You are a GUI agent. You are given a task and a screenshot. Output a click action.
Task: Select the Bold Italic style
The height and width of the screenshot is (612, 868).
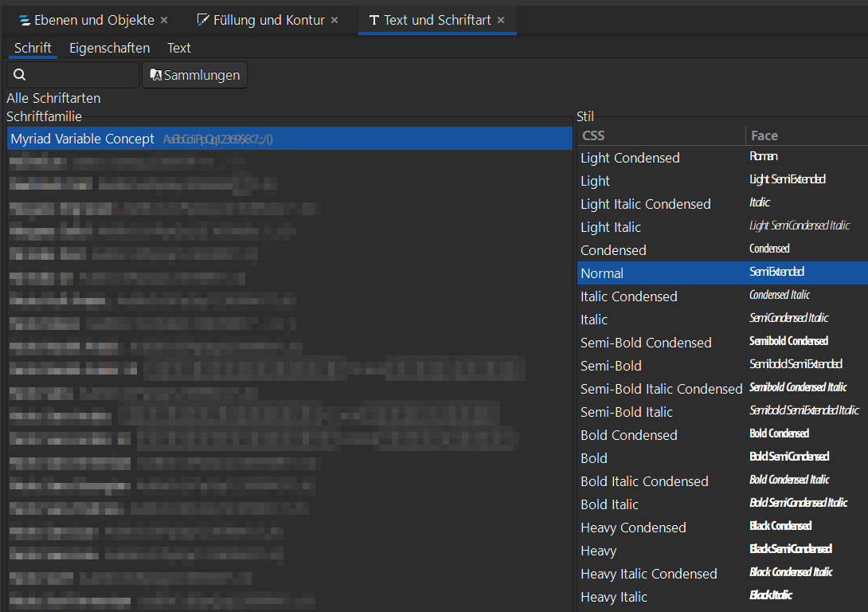(722, 504)
